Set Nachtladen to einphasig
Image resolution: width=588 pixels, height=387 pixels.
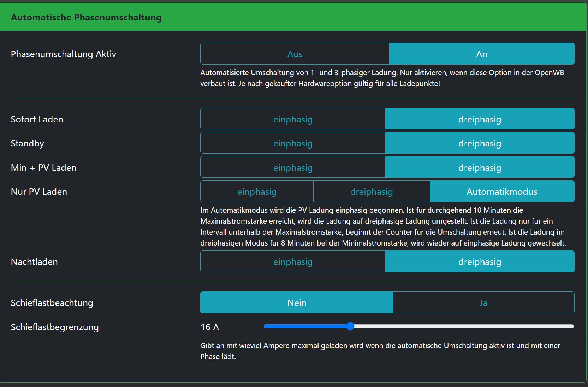(x=293, y=262)
